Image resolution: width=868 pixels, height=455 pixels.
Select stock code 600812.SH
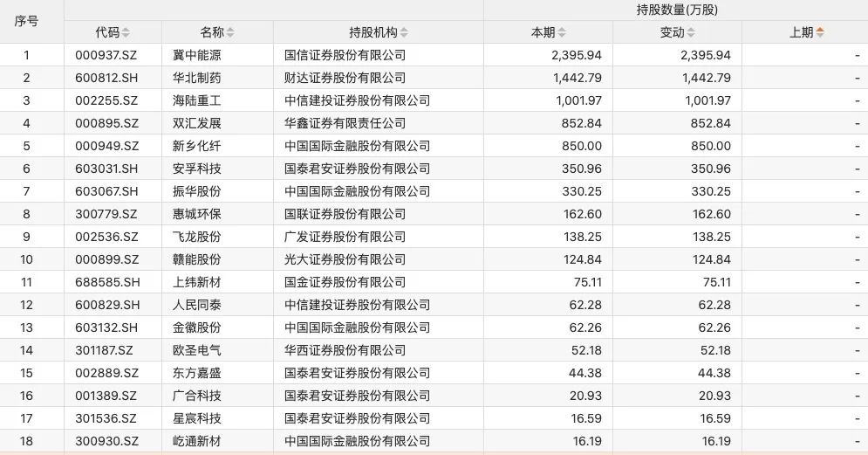click(106, 78)
